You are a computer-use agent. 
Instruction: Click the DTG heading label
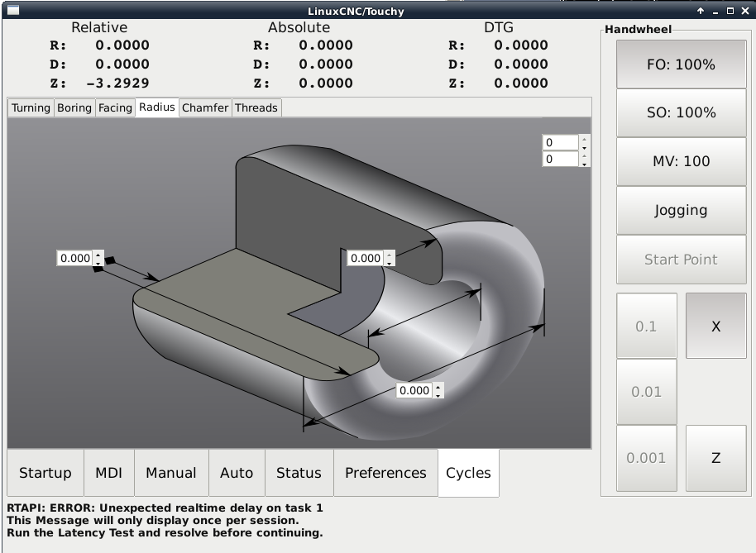tap(499, 27)
